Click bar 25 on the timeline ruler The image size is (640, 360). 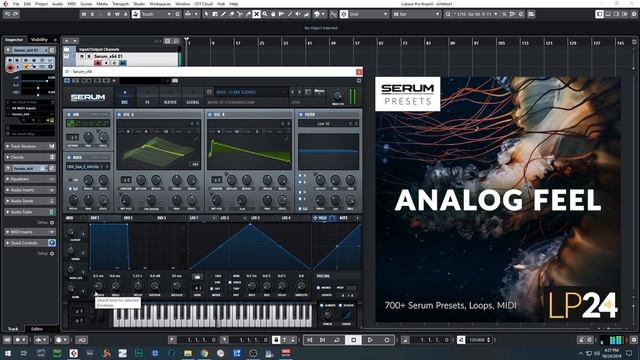click(x=262, y=43)
